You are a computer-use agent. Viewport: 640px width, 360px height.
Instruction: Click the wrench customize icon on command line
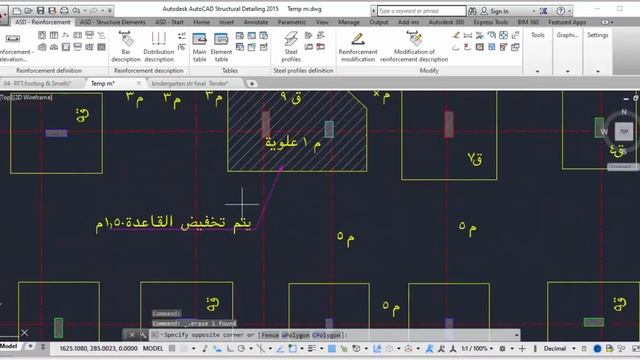[143, 335]
